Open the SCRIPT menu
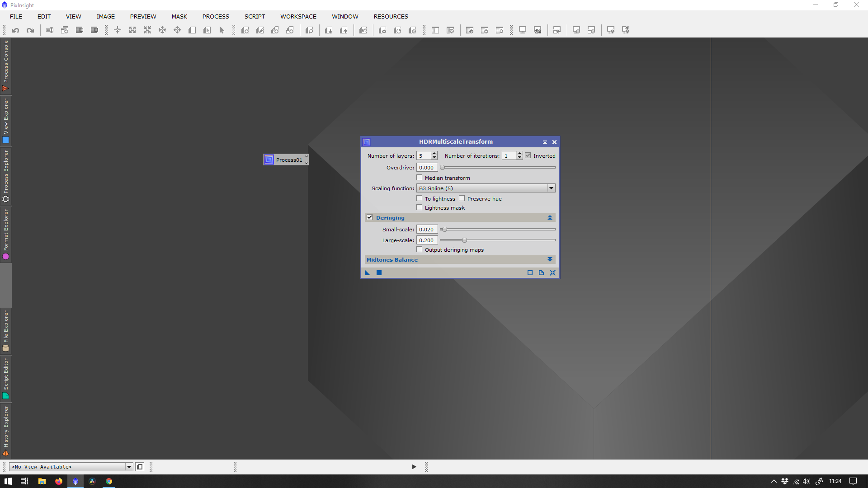 pyautogui.click(x=255, y=17)
